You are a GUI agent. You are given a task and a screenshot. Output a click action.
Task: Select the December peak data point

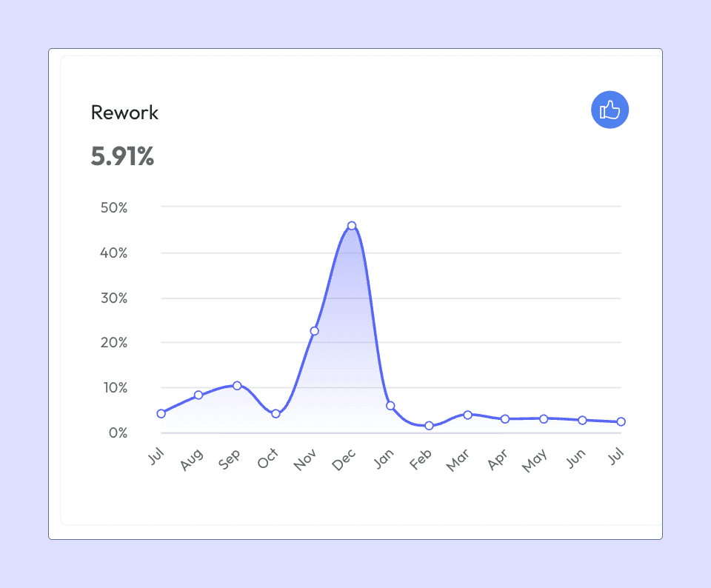pos(352,225)
